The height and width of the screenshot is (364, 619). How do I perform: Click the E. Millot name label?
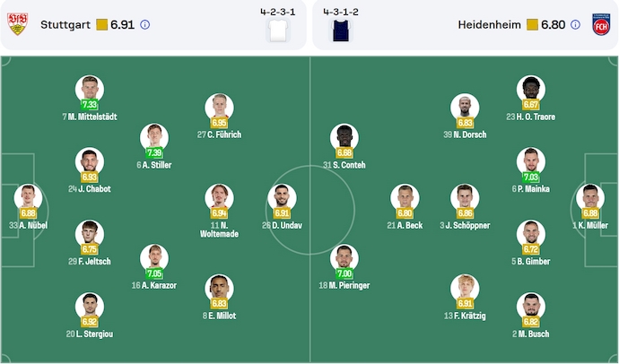coord(218,316)
